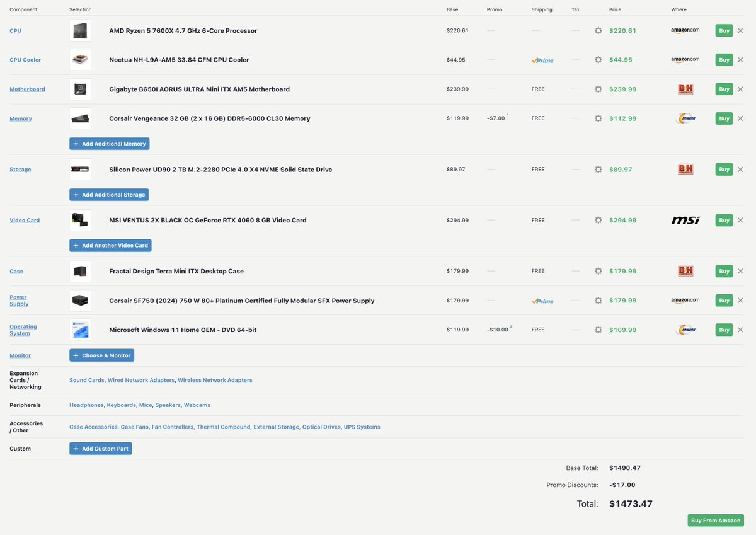
Task: Open price settings gear for Silicon Power storage
Action: pos(598,170)
